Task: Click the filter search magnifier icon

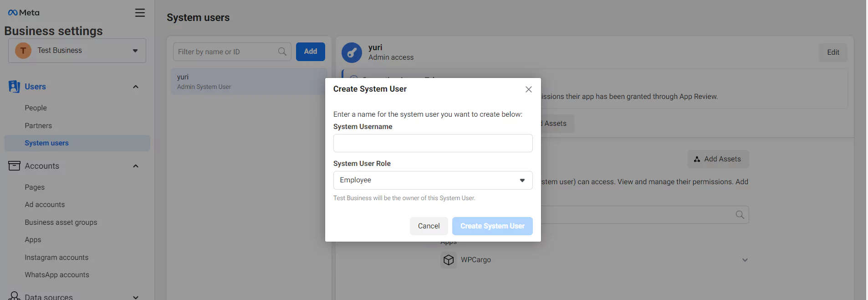Action: [x=282, y=52]
